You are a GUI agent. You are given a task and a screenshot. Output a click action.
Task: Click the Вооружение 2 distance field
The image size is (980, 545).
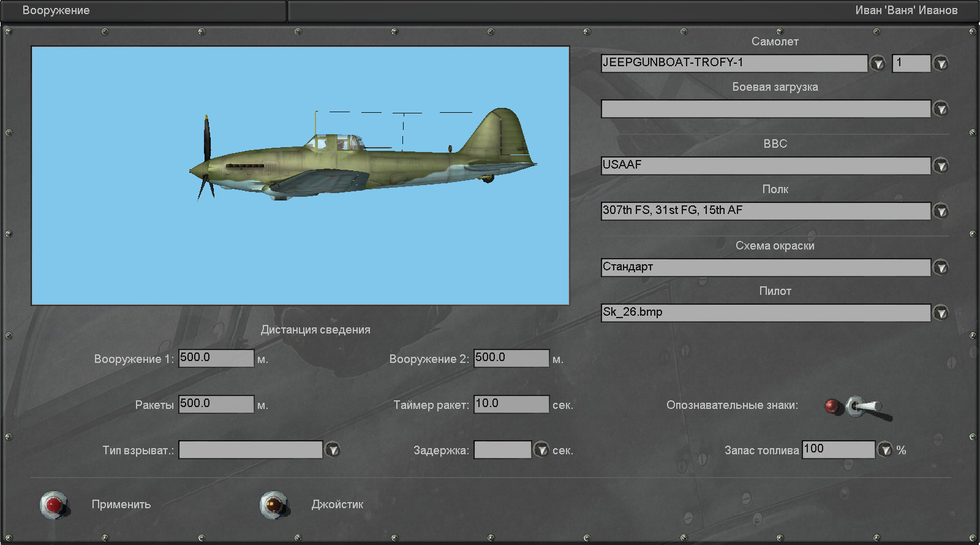pyautogui.click(x=511, y=358)
